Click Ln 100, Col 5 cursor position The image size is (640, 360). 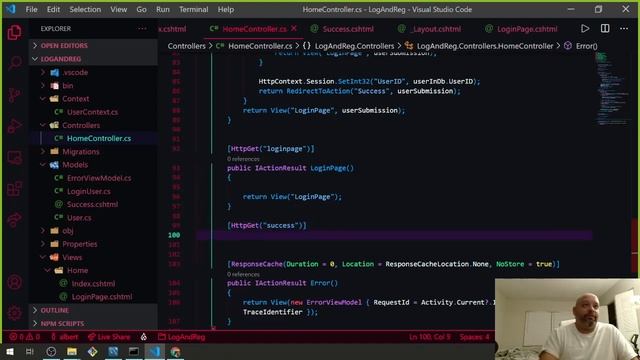(x=430, y=337)
